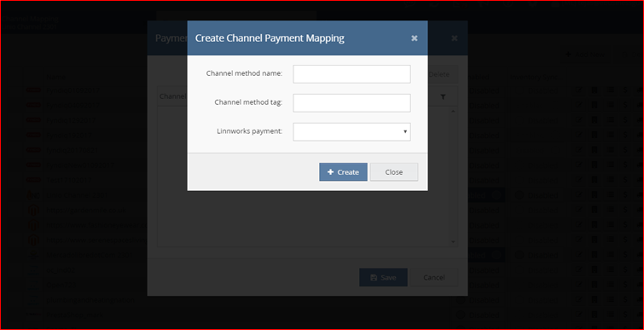This screenshot has width=644, height=330.
Task: Dismiss Create Channel Payment Mapping with X
Action: (415, 38)
